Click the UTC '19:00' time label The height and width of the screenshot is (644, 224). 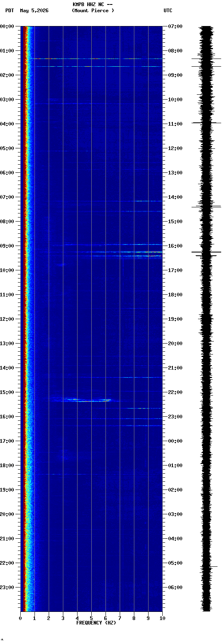tap(175, 319)
